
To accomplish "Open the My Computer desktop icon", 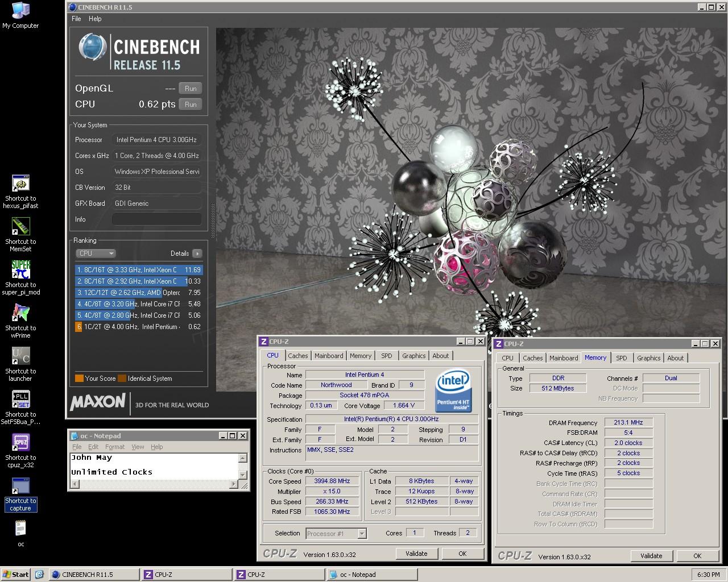I will 20,15.
